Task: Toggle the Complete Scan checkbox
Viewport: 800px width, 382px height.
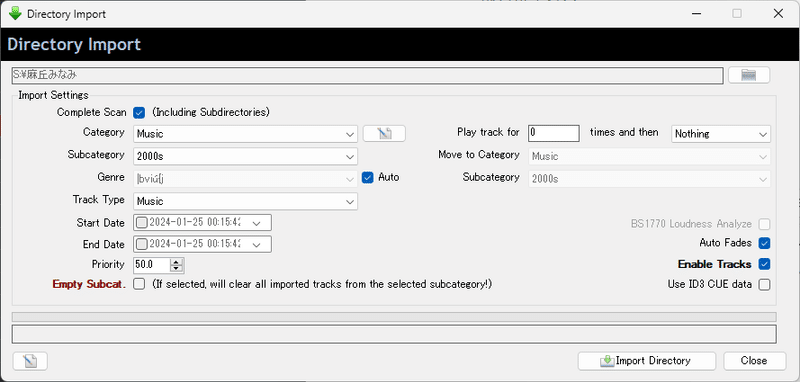Action: coord(139,112)
